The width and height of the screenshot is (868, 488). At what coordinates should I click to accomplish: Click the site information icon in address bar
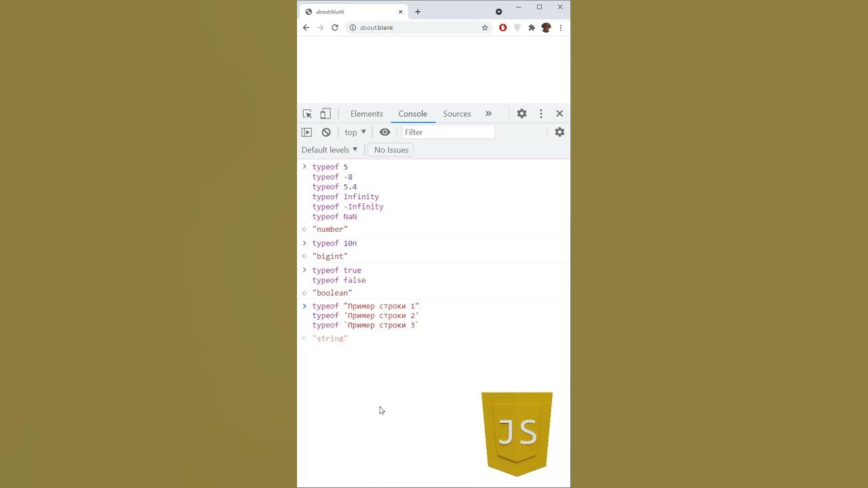(x=353, y=28)
